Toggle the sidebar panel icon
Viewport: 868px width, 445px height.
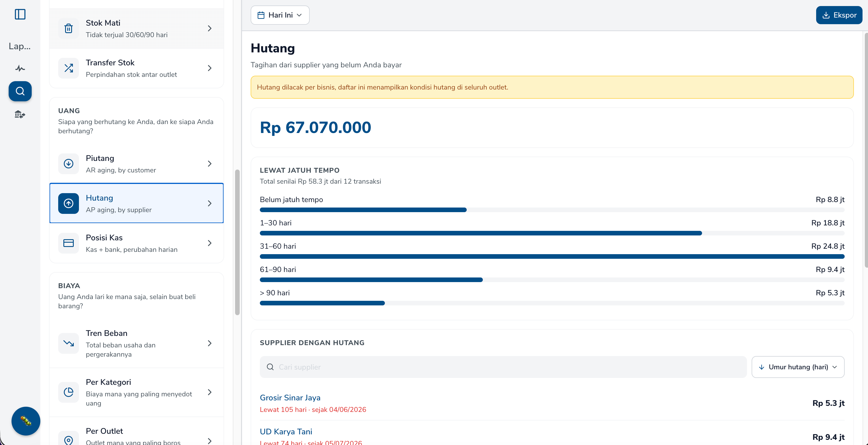(20, 14)
